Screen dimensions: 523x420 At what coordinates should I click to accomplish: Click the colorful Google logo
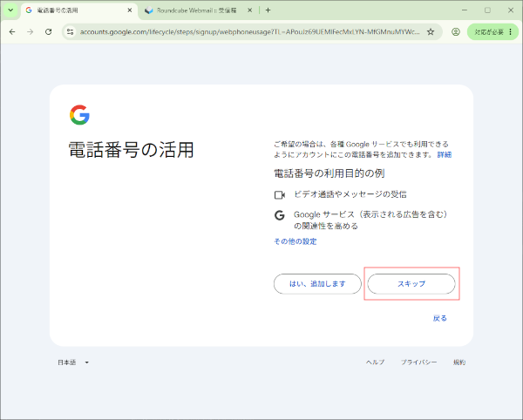[79, 115]
